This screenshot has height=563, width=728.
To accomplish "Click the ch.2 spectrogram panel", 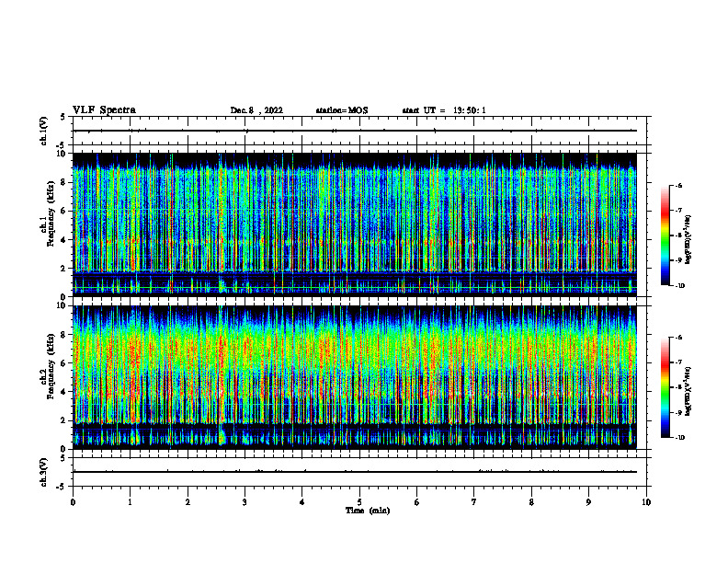I will (x=355, y=377).
